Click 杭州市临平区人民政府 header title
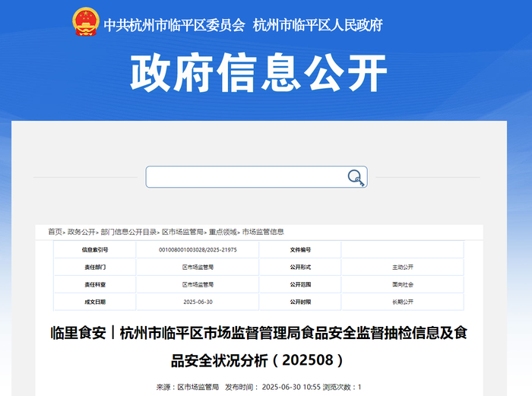Viewport: 532px width, 396px height. [318, 25]
